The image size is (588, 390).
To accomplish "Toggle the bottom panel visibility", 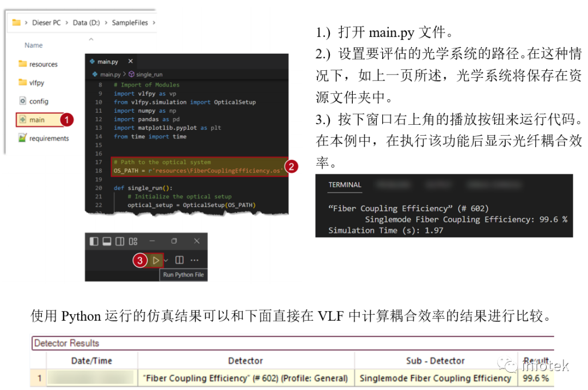I will coord(106,241).
